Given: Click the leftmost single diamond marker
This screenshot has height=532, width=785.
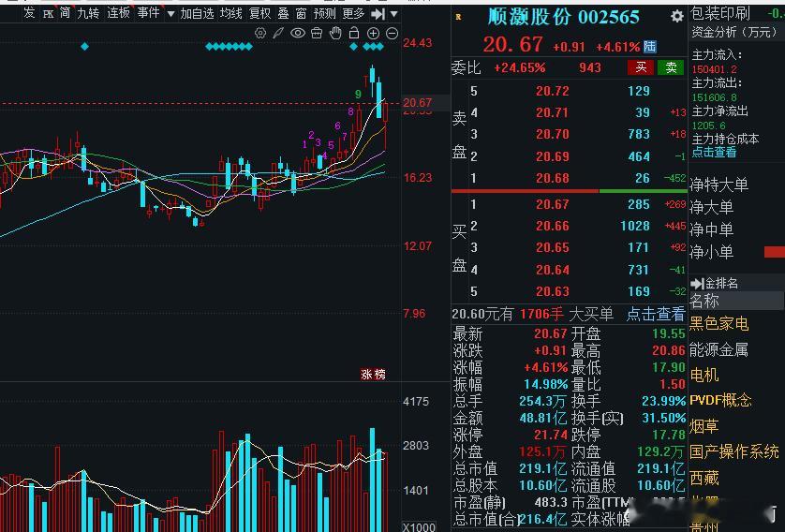Looking at the screenshot, I should pyautogui.click(x=84, y=47).
